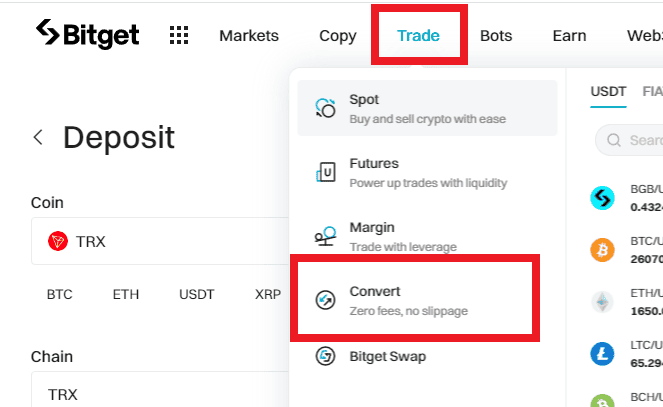Open the Chain TRX dropdown
Screen dimensions: 663x407
[x=160, y=390]
